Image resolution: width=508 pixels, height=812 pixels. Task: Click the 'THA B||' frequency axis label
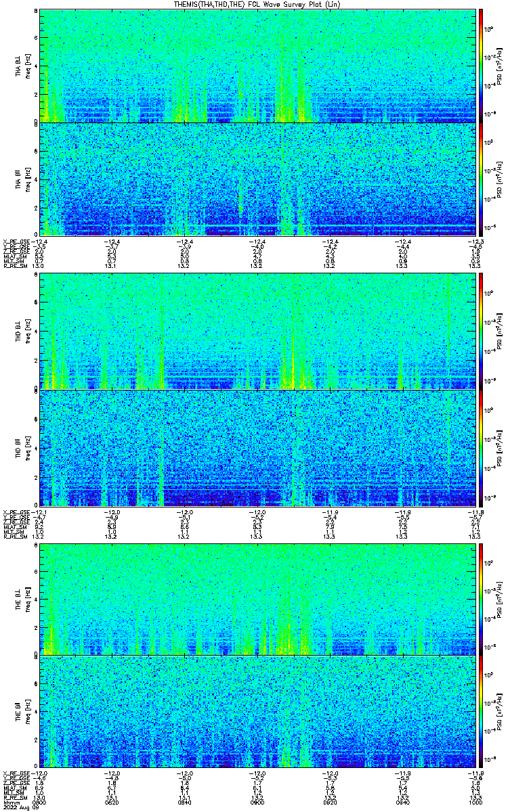[x=22, y=180]
